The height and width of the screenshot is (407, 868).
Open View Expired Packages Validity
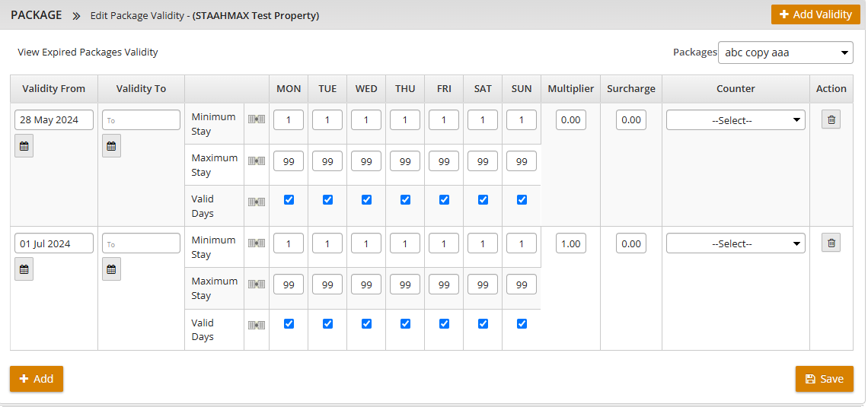88,52
